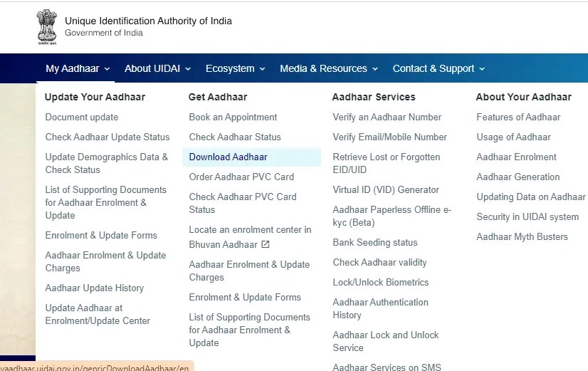Open the My Aadhaar menu

tap(78, 68)
